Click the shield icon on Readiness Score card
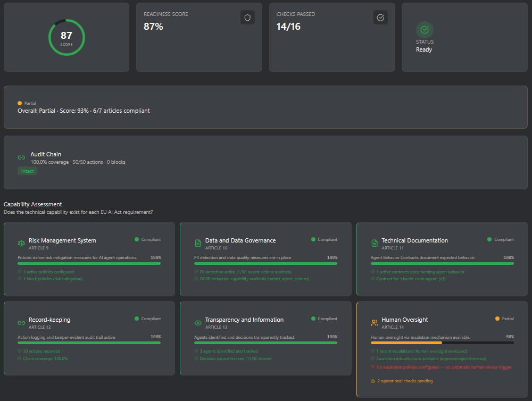The width and height of the screenshot is (532, 401). 247,17
